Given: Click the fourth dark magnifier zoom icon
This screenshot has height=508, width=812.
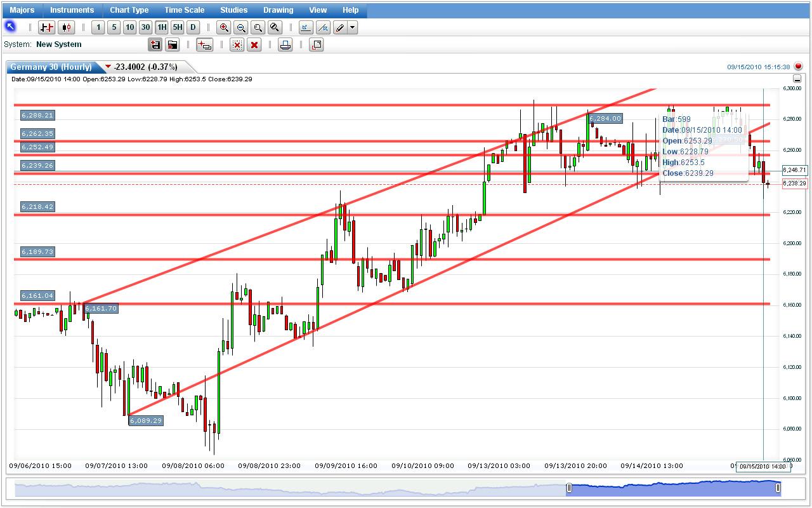Looking at the screenshot, I should [274, 27].
